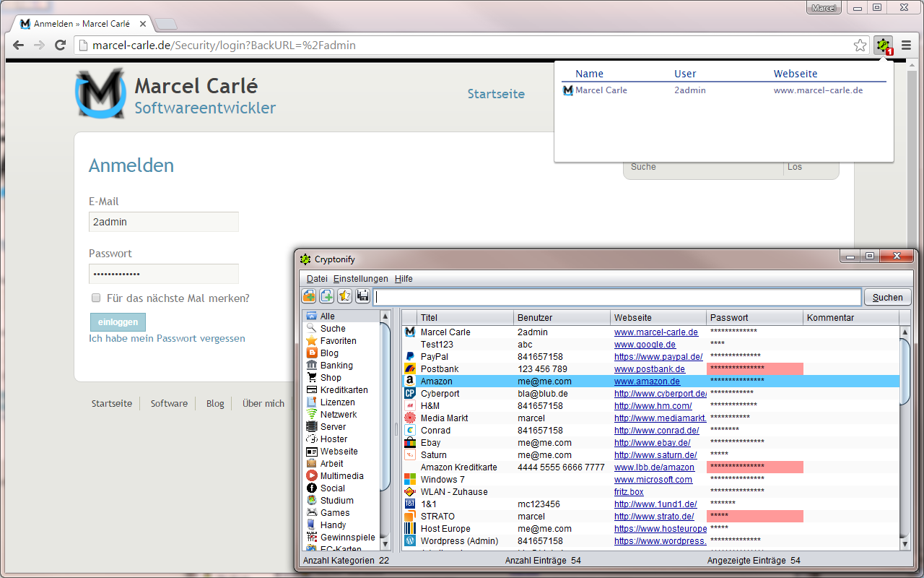Click the Windows 7 entry icon
The width and height of the screenshot is (924, 578).
point(409,480)
